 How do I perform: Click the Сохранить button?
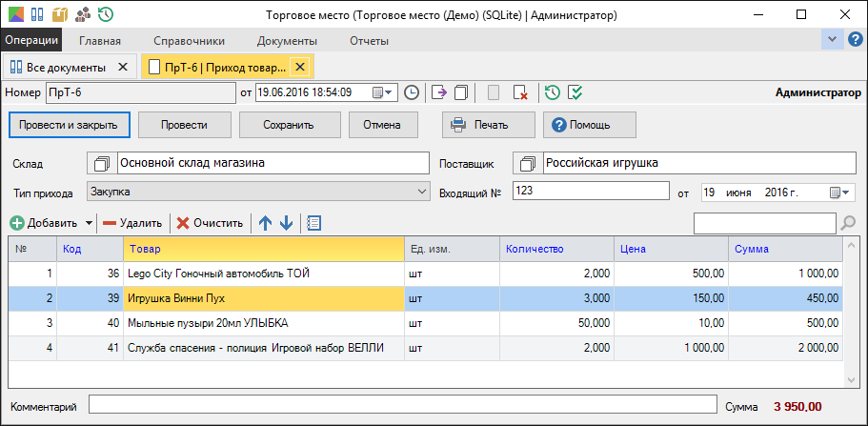click(x=290, y=125)
